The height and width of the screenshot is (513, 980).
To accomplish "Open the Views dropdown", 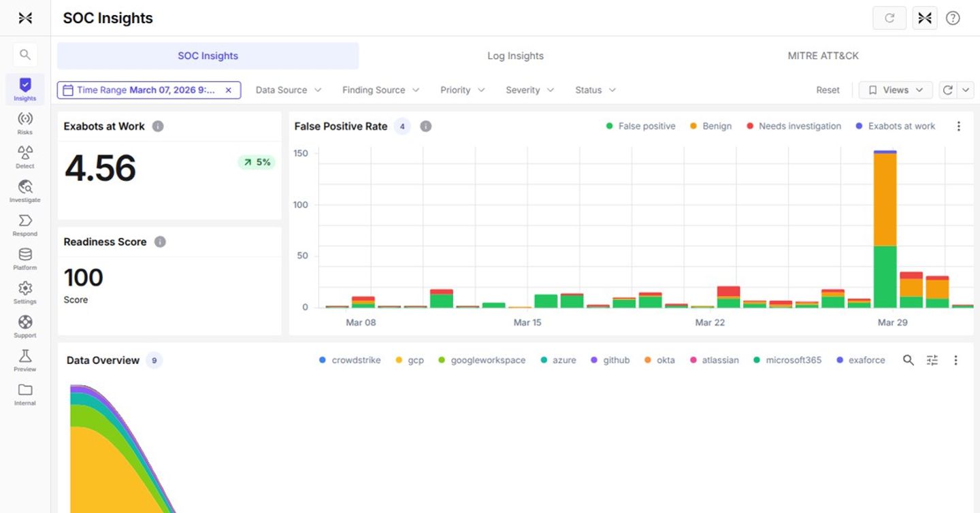I will (x=896, y=90).
